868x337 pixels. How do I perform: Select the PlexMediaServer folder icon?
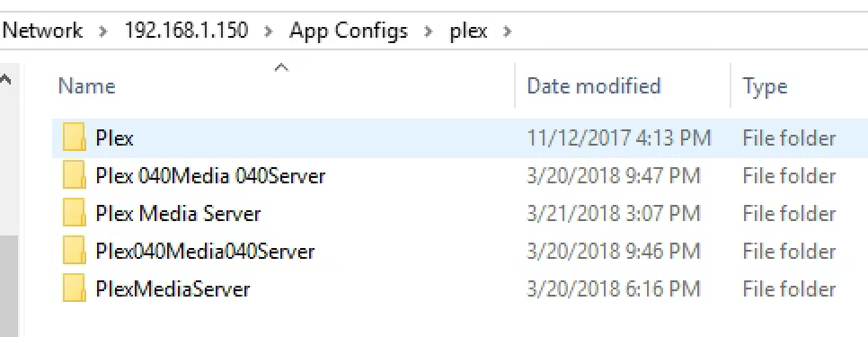coord(74,289)
